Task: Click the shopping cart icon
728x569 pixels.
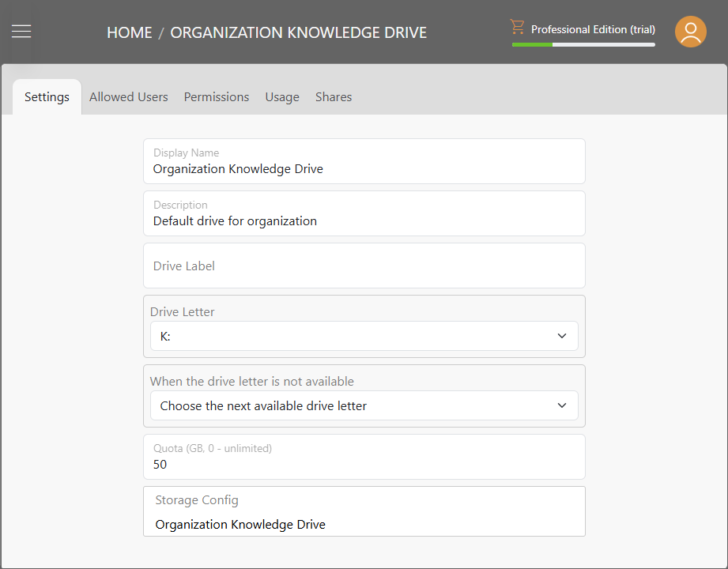Action: (x=517, y=27)
